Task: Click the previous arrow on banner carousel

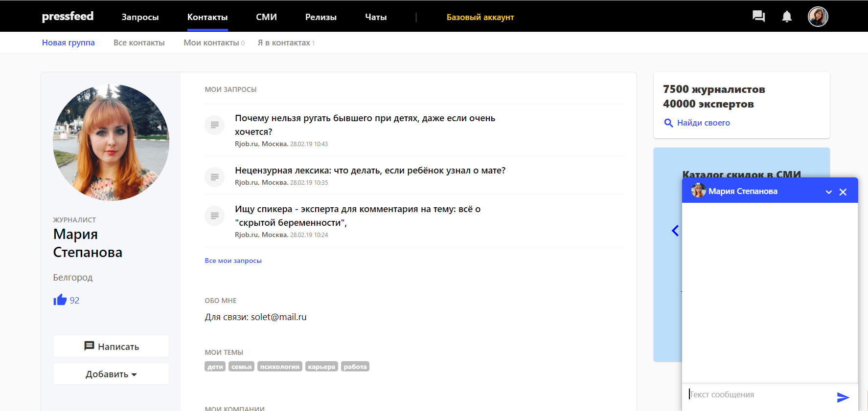Action: [x=675, y=231]
